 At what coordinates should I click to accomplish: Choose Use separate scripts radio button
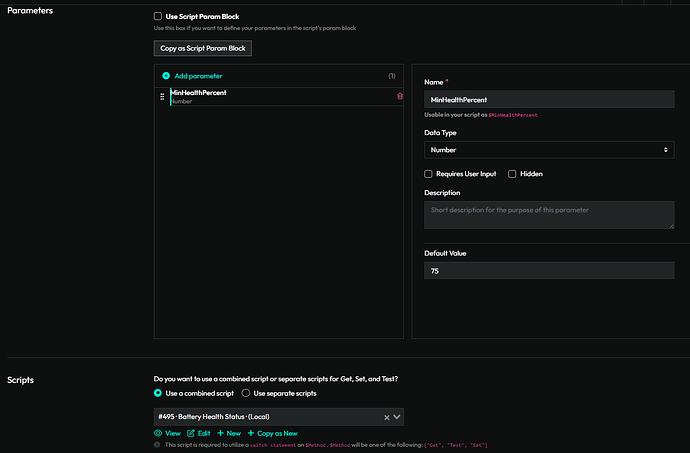point(246,394)
